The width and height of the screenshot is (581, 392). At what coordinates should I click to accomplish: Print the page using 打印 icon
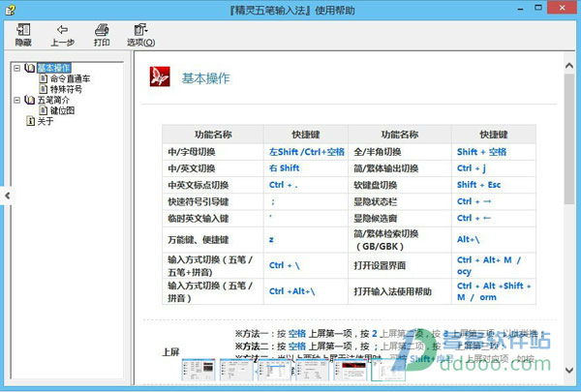[x=102, y=30]
